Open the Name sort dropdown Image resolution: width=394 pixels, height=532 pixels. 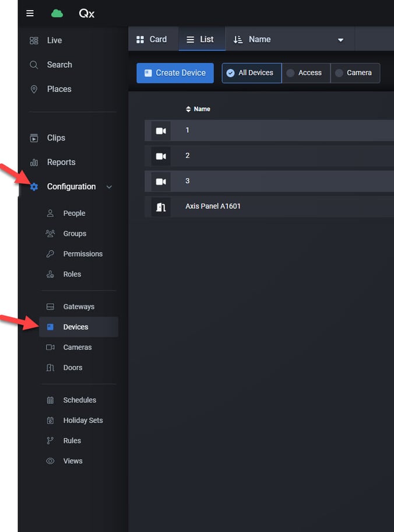point(290,39)
